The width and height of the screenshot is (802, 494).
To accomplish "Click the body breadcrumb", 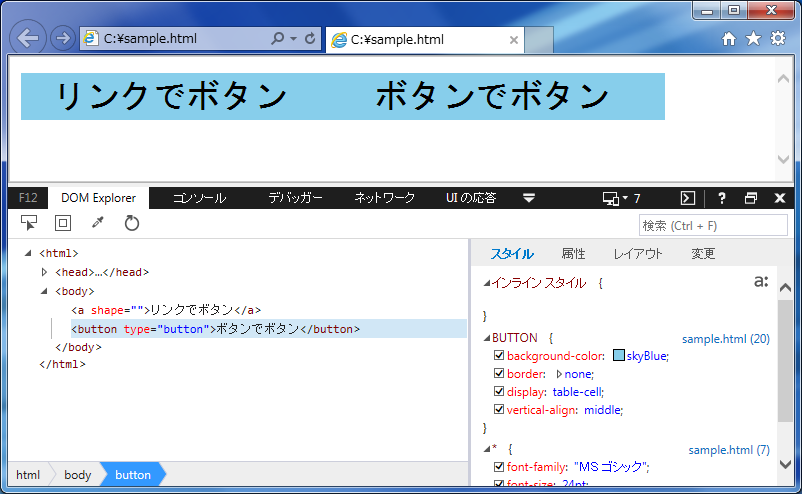I will click(77, 475).
